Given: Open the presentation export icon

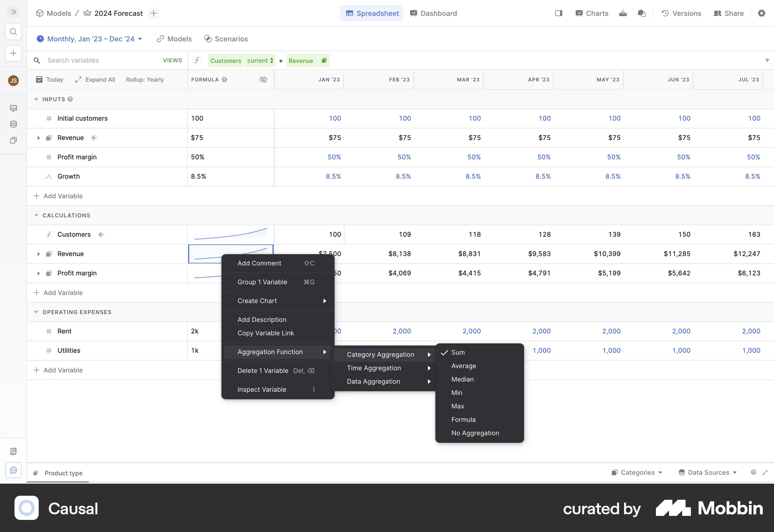Looking at the screenshot, I should (623, 13).
